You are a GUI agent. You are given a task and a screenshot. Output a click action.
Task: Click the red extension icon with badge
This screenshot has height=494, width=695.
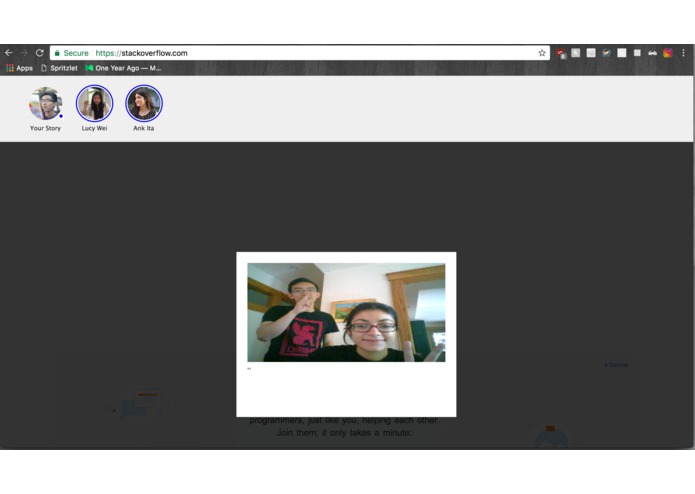tap(561, 54)
